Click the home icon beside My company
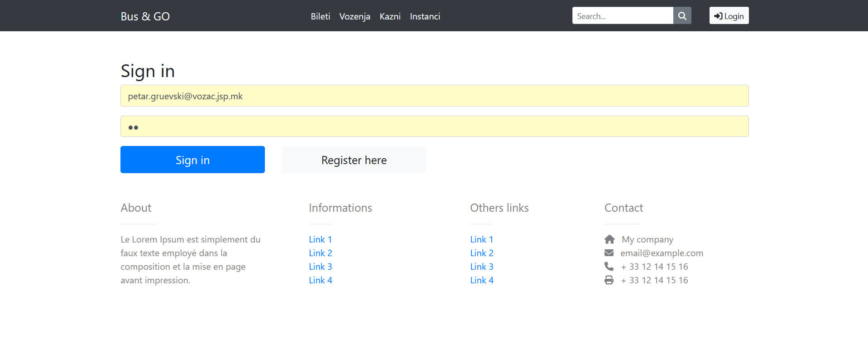 coord(609,239)
